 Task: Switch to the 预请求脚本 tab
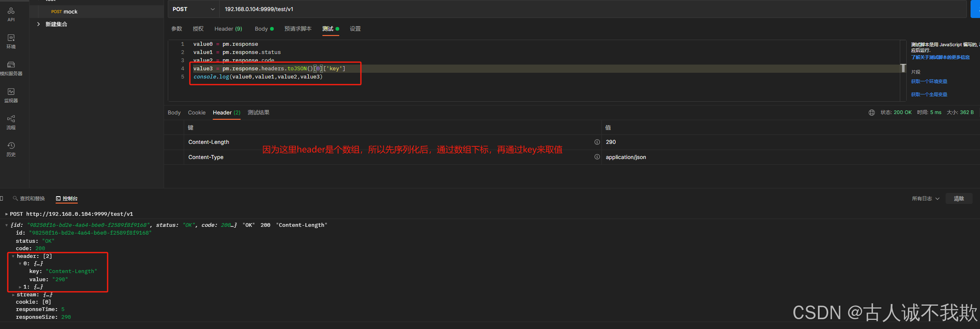(298, 29)
